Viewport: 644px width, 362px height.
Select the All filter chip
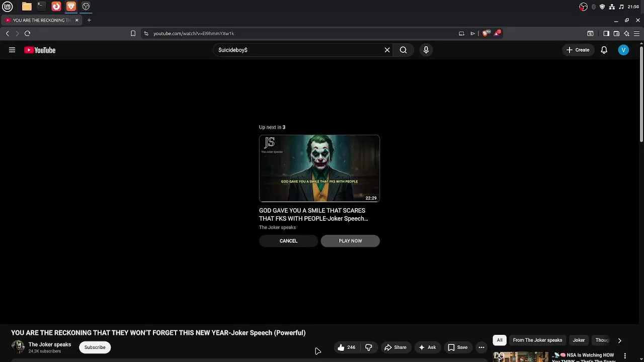(500, 340)
